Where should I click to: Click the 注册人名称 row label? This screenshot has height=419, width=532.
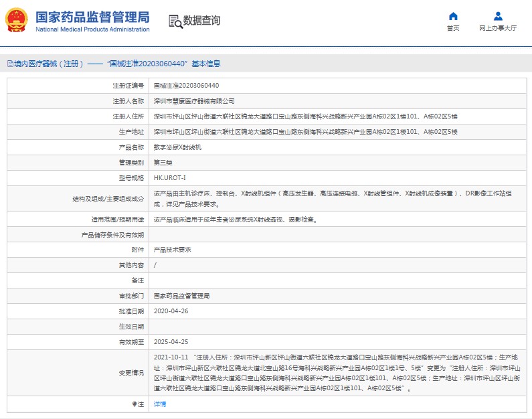pos(128,101)
